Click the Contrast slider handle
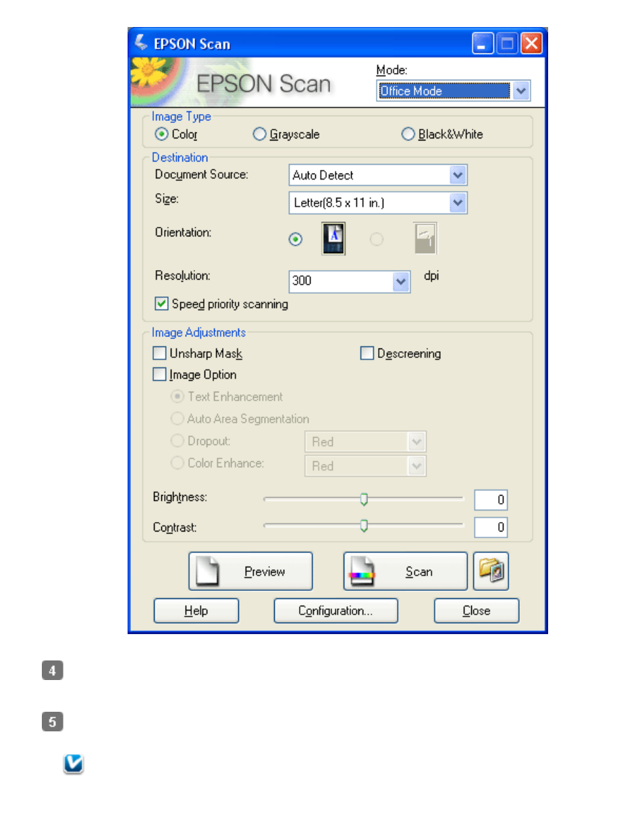 pos(364,525)
